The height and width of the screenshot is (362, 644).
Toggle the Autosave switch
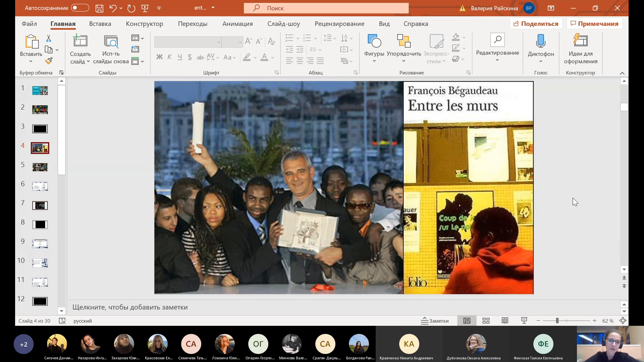[80, 8]
